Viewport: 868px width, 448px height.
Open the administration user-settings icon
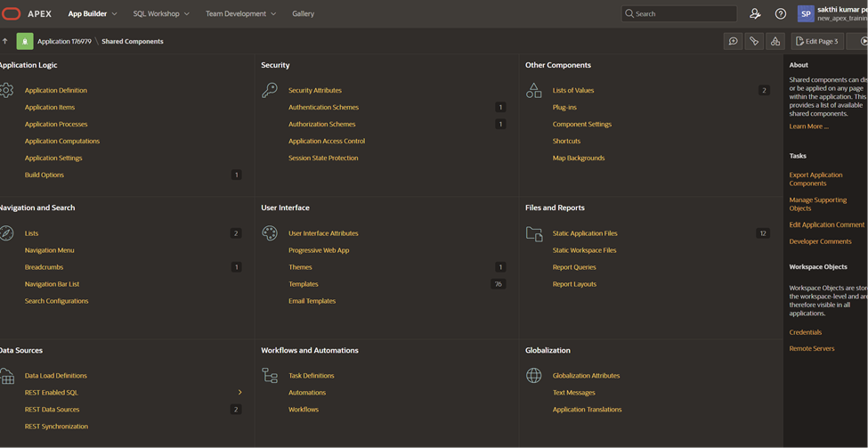point(755,14)
